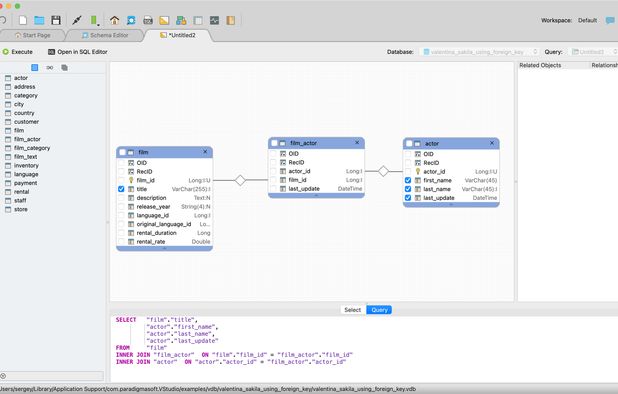Click the join diamond between film and film_actor
This screenshot has height=394, width=618.
pyautogui.click(x=240, y=180)
